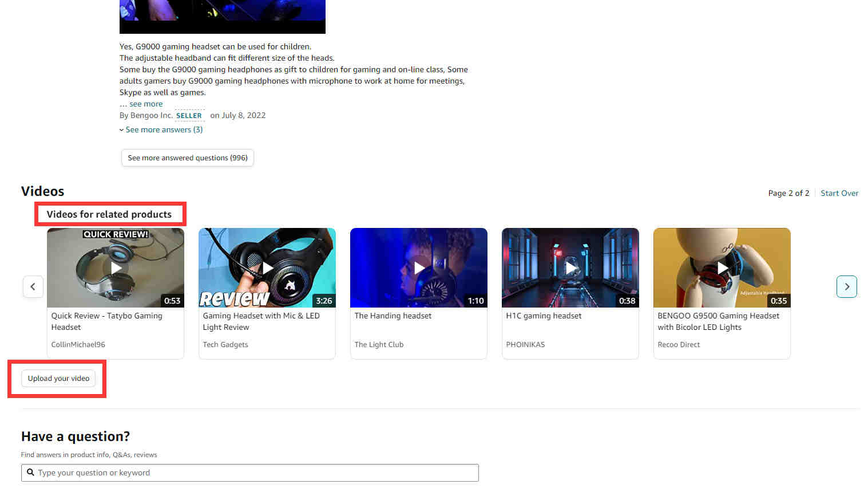The width and height of the screenshot is (868, 500).
Task: Click 'By Bengoo Inc.' author text
Action: (146, 115)
